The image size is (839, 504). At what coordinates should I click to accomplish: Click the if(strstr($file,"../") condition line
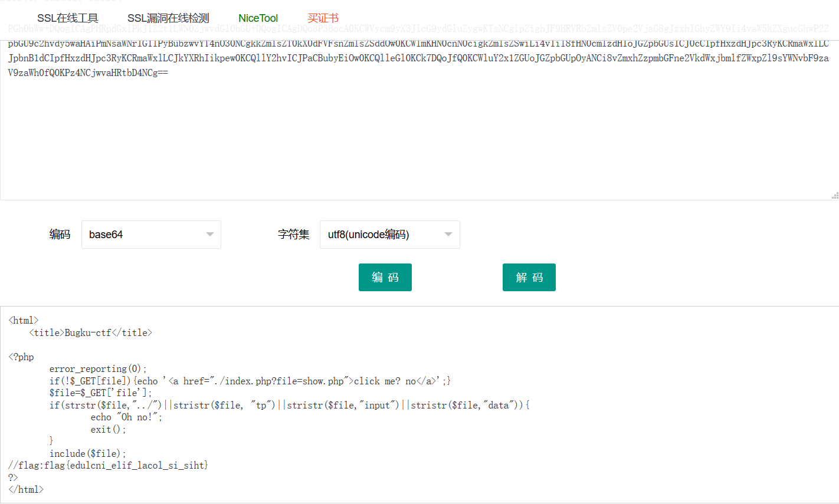(290, 405)
